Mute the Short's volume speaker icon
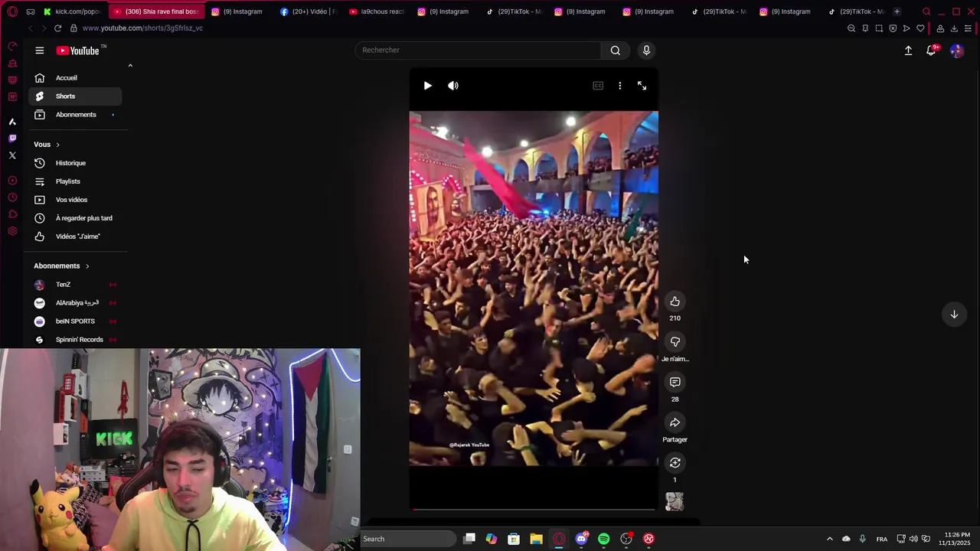The image size is (980, 551). coord(453,86)
